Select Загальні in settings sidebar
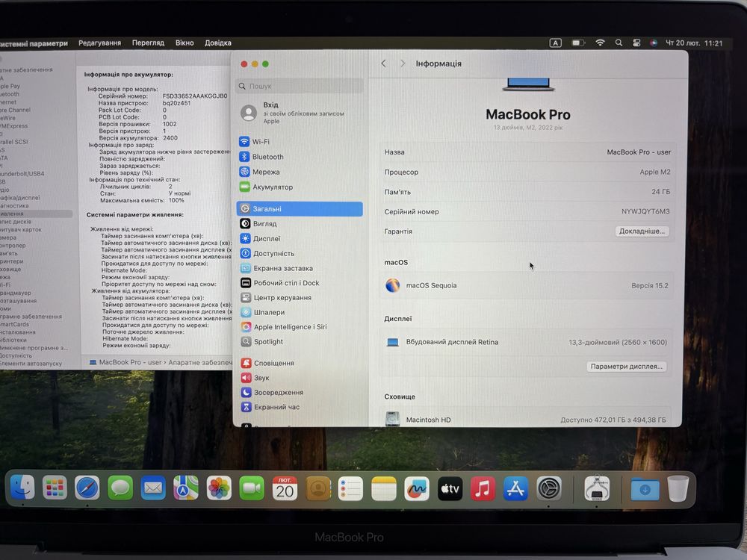 [300, 208]
